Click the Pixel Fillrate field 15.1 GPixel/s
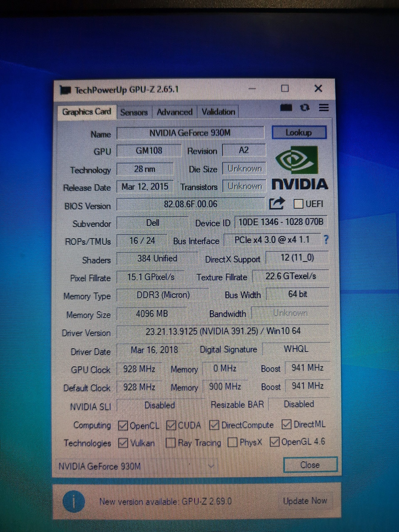Image resolution: width=399 pixels, height=532 pixels. coord(150,277)
